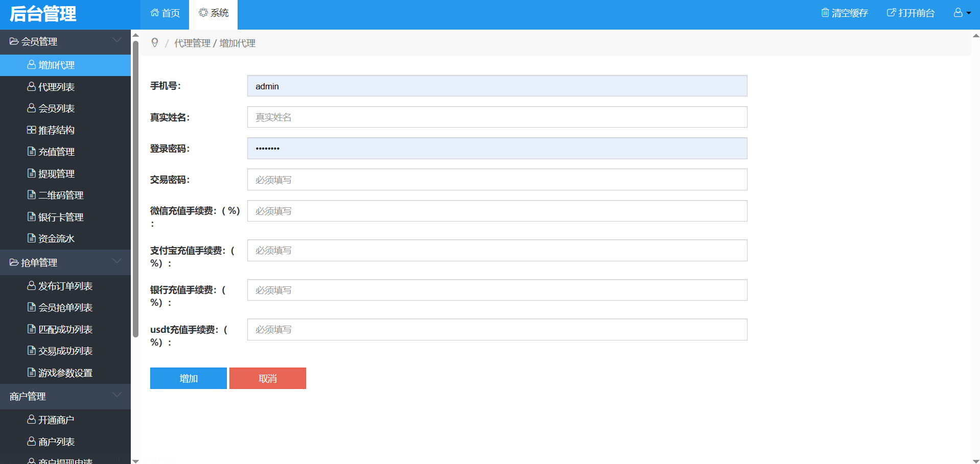Toggle the 商户管理 section chevron
This screenshot has width=980, height=464.
117,396
